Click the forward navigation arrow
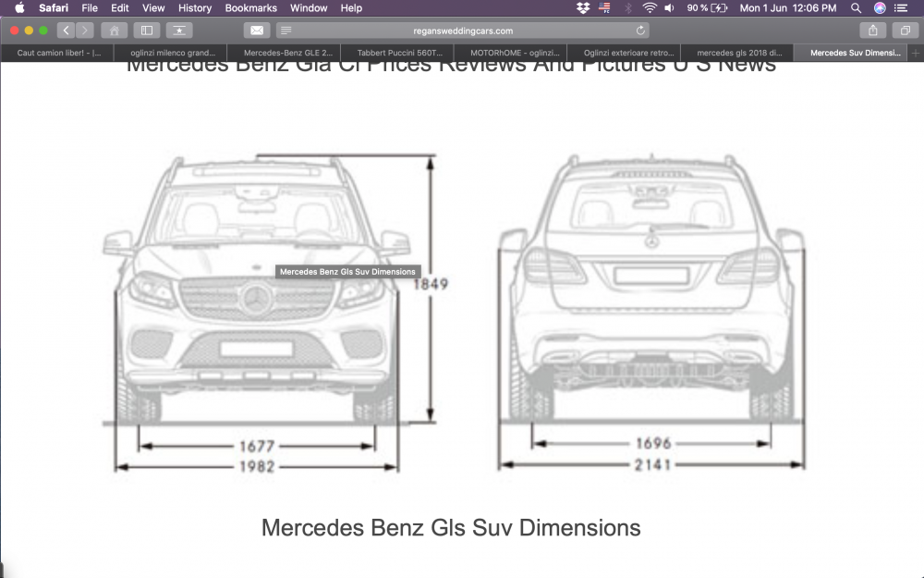The image size is (924, 578). (84, 31)
